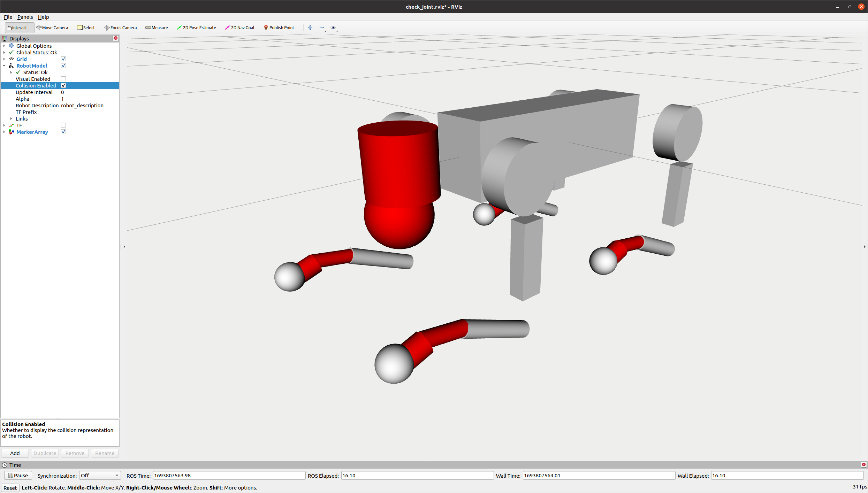868x493 pixels.
Task: Activate the Focus Camera tool
Action: [x=120, y=28]
